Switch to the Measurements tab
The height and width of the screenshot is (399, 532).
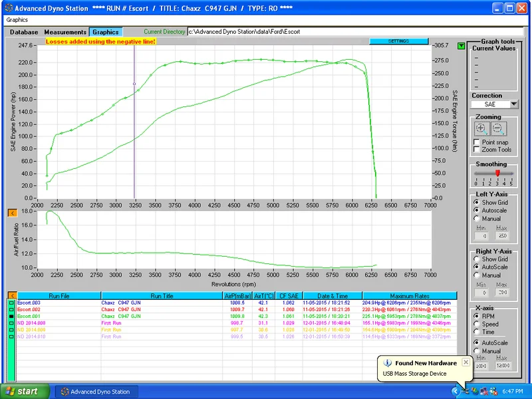(65, 32)
